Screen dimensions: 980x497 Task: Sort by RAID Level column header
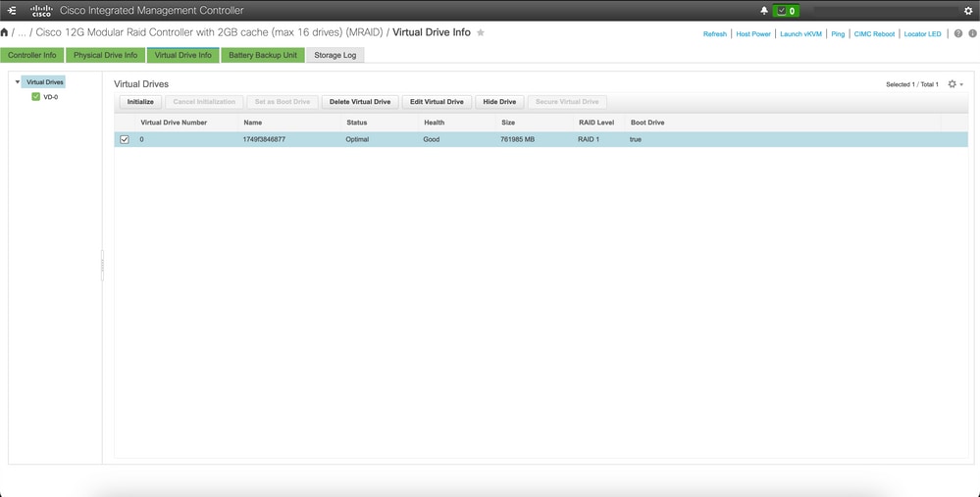(595, 123)
